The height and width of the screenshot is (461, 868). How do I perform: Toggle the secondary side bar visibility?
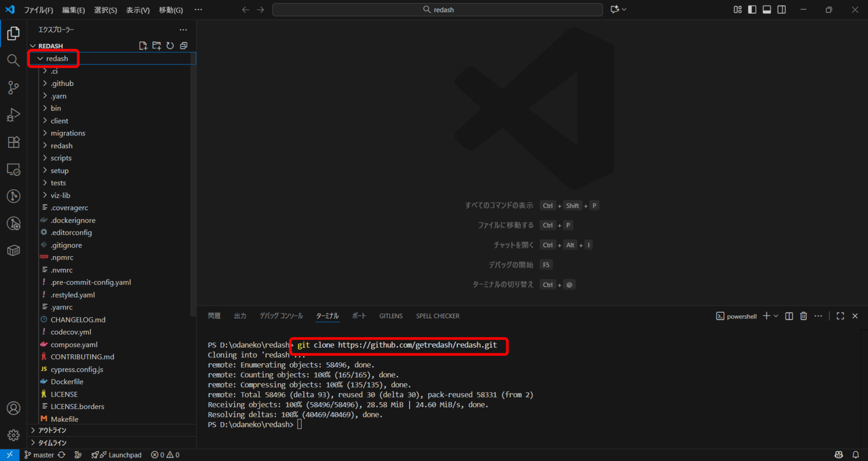coord(782,10)
